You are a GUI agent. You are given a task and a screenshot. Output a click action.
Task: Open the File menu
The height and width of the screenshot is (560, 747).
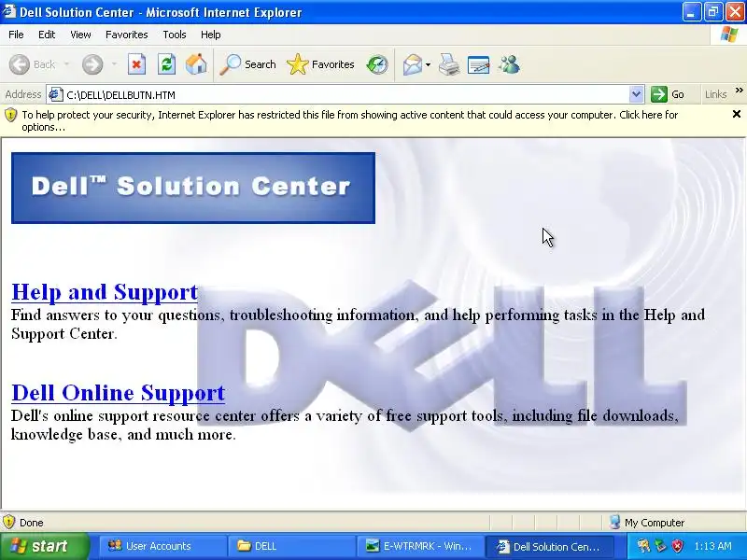(x=16, y=35)
